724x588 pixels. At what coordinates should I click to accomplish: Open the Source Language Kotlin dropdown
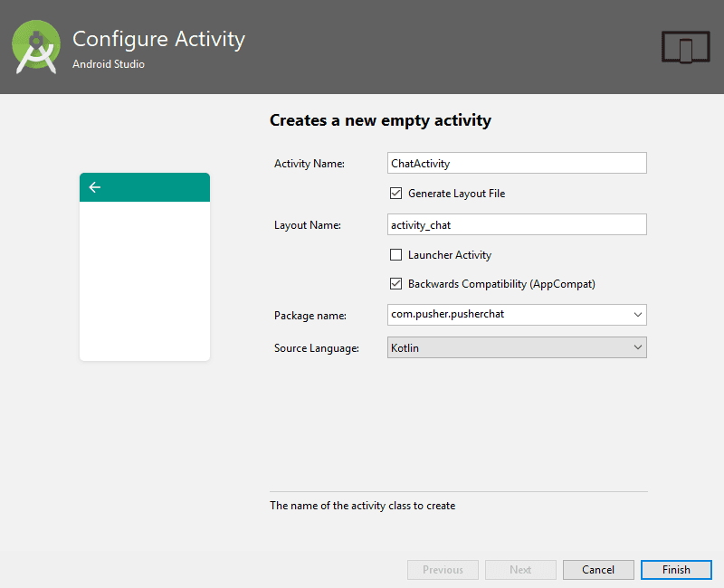pyautogui.click(x=516, y=347)
